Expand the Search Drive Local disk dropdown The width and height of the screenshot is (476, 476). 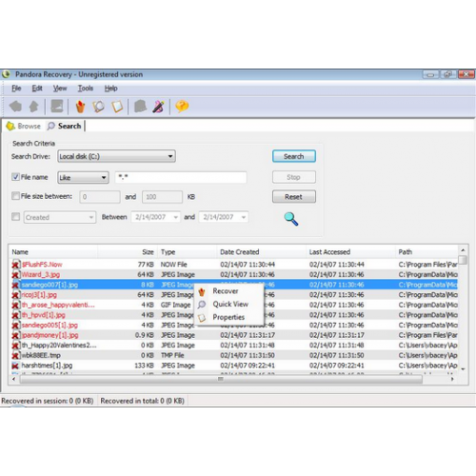coord(116,156)
